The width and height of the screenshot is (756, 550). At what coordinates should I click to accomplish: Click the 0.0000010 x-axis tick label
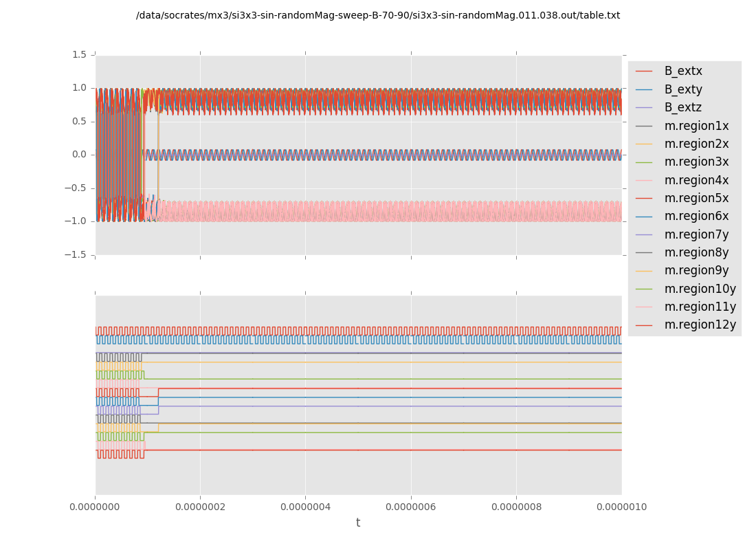pos(621,507)
